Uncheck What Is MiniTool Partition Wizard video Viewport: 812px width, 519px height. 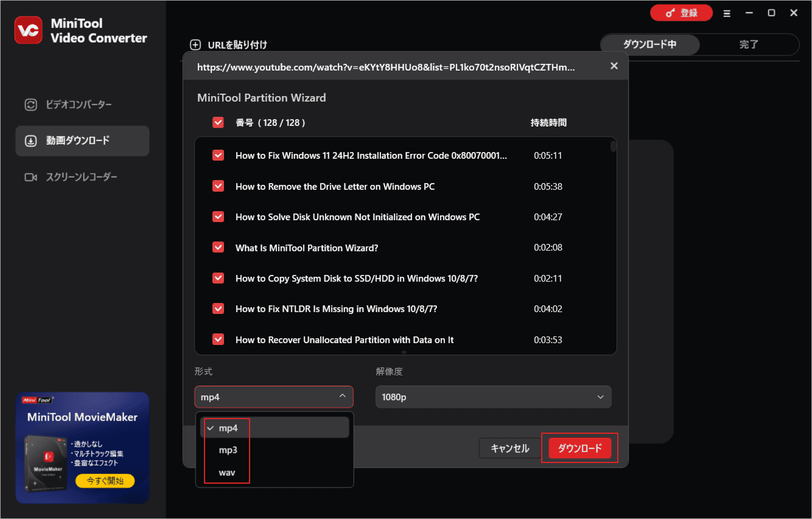point(218,248)
